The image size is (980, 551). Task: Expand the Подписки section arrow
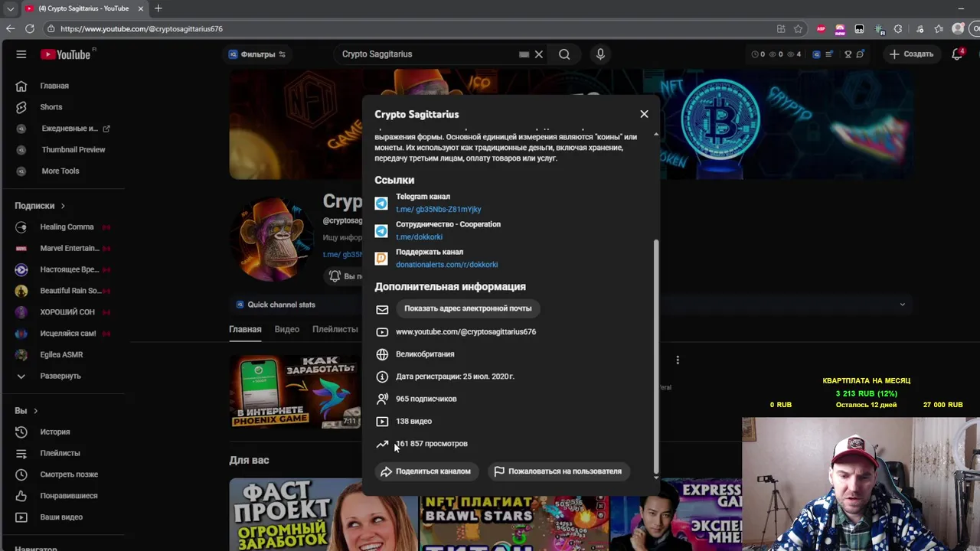coord(63,206)
